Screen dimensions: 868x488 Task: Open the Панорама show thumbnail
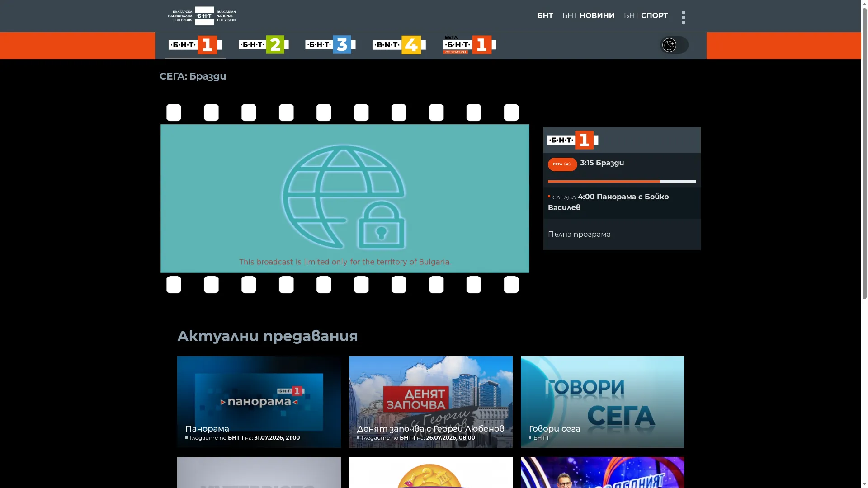(x=259, y=402)
